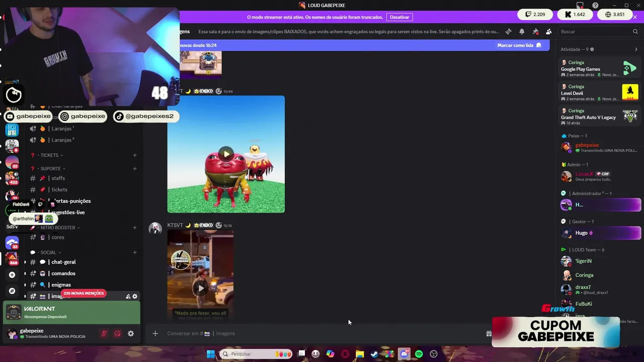This screenshot has width=644, height=362.
Task: Open imagens channel settings gear
Action: [135, 297]
